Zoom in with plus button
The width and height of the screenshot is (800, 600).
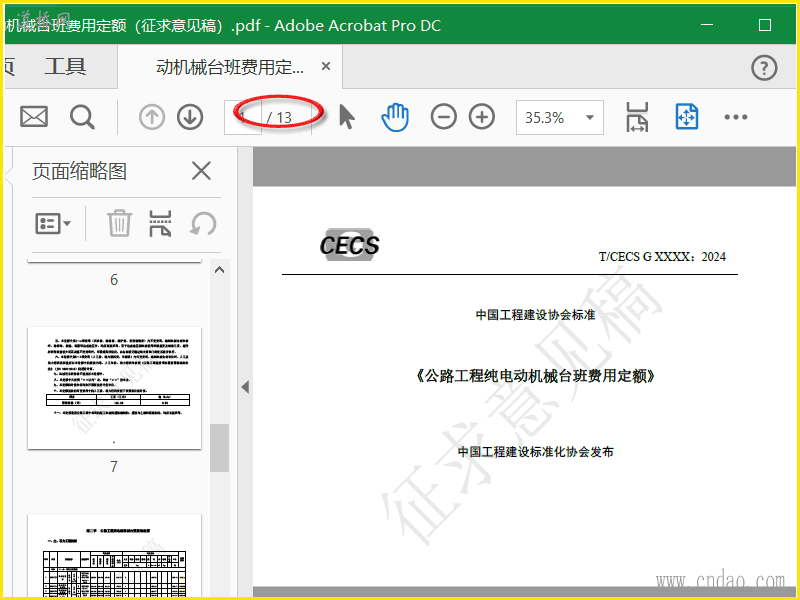pos(482,117)
